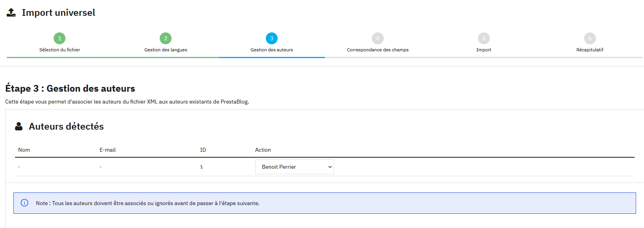The width and height of the screenshot is (644, 228).
Task: Click the user icon beside Auteurs détectés
Action: point(19,126)
